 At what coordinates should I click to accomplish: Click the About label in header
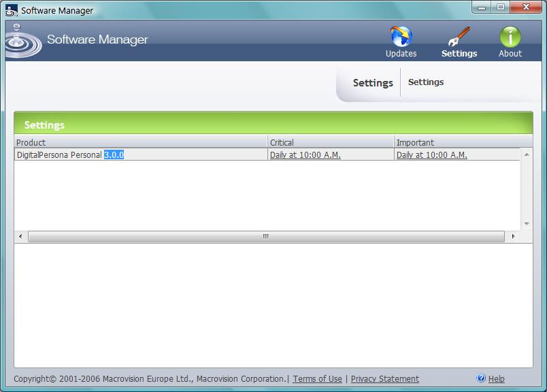(x=510, y=53)
